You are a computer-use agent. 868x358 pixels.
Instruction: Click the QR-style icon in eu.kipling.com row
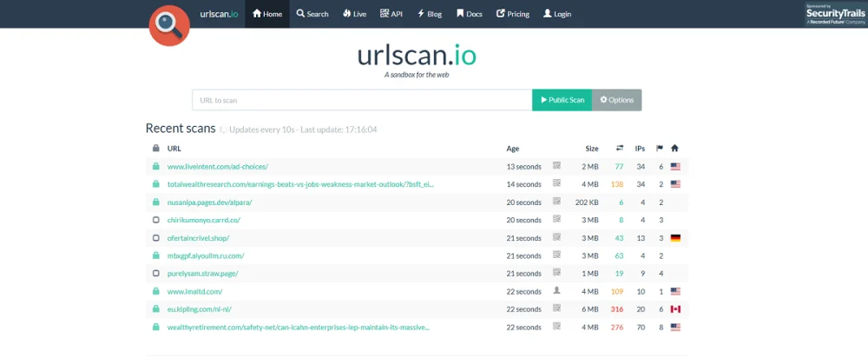coord(556,308)
